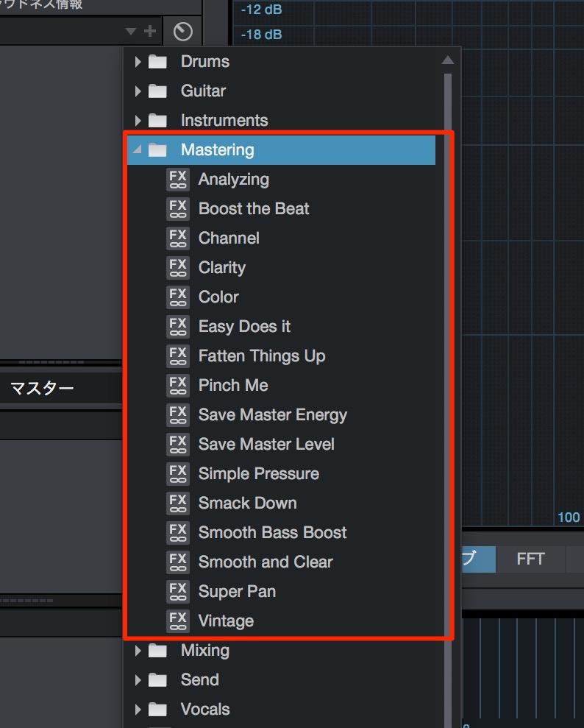Collapse the Mastering folder triangle
The width and height of the screenshot is (584, 728).
137,149
